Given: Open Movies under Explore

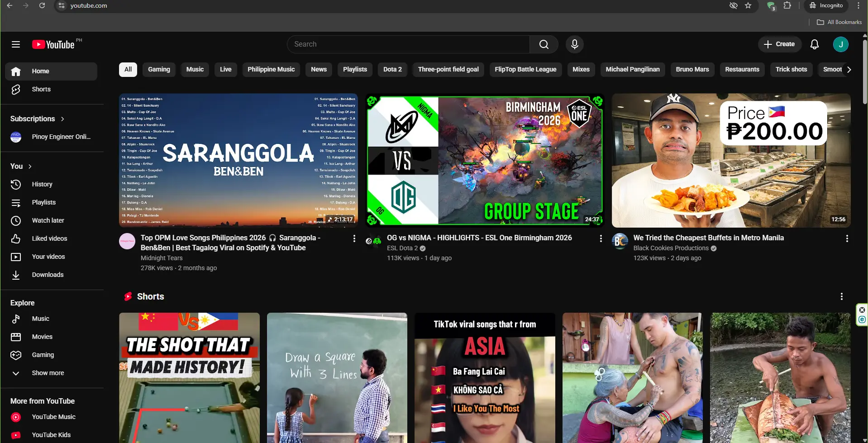Looking at the screenshot, I should (51, 337).
